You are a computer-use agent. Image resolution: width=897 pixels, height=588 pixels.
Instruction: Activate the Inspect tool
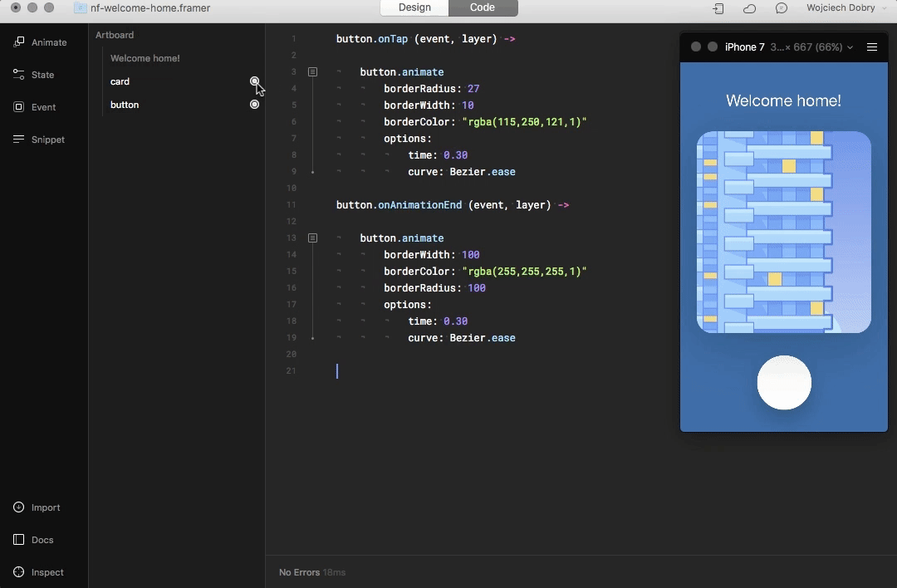click(x=19, y=572)
